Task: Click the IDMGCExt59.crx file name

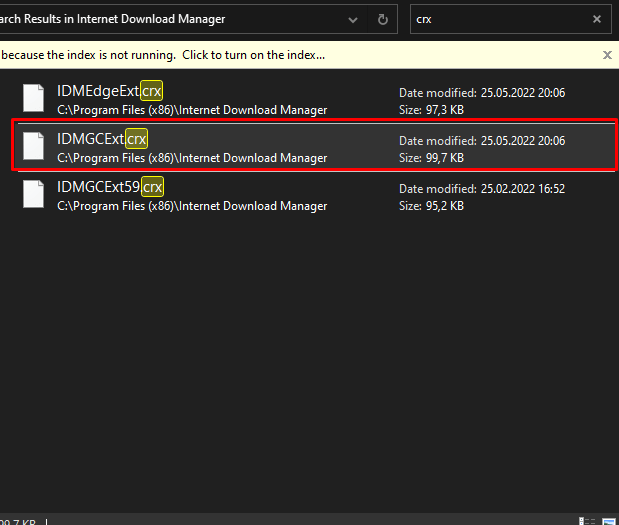Action: (110, 187)
